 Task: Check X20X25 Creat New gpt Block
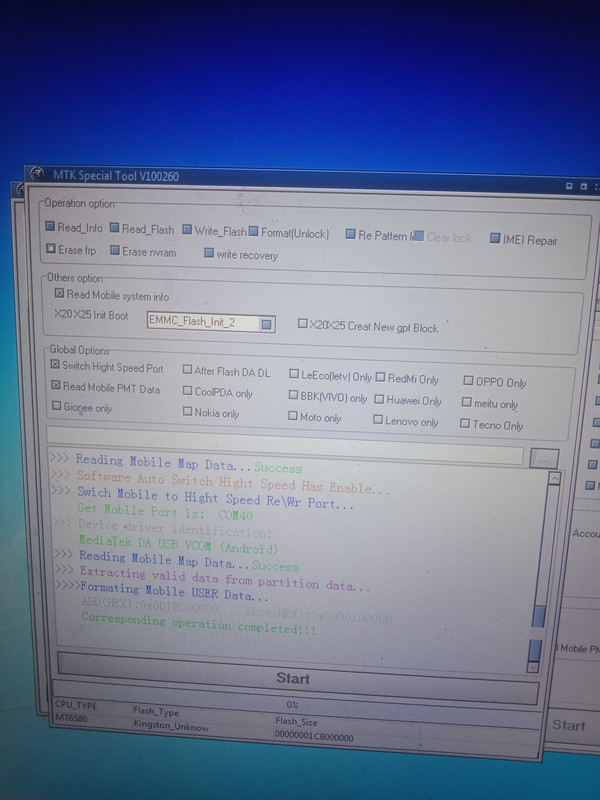click(x=303, y=323)
